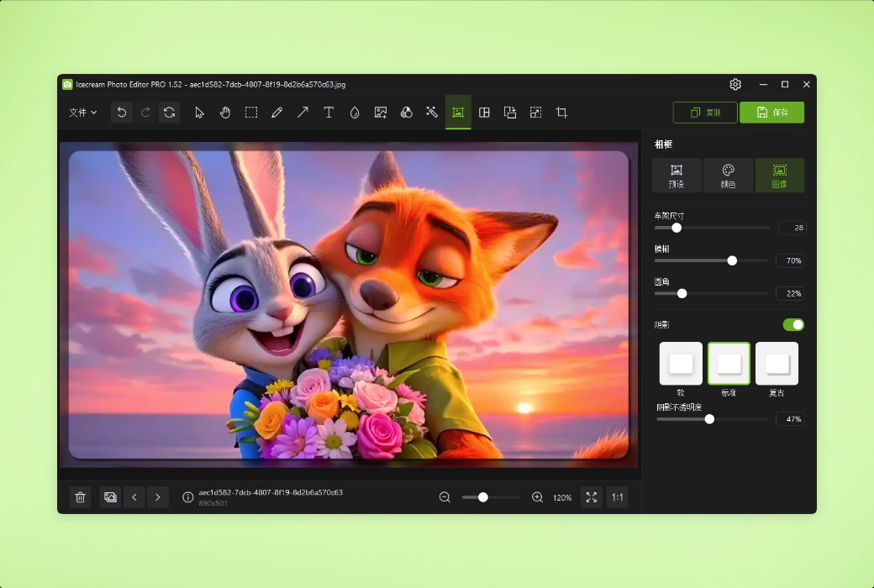Select the Crop tool
Screen dimensions: 874x588
(561, 112)
